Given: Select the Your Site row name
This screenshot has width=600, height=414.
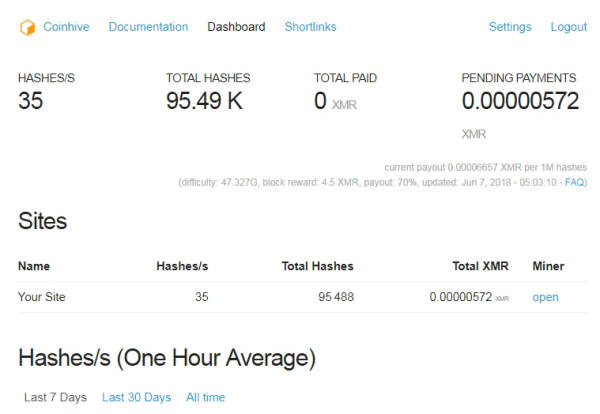Looking at the screenshot, I should click(x=44, y=297).
